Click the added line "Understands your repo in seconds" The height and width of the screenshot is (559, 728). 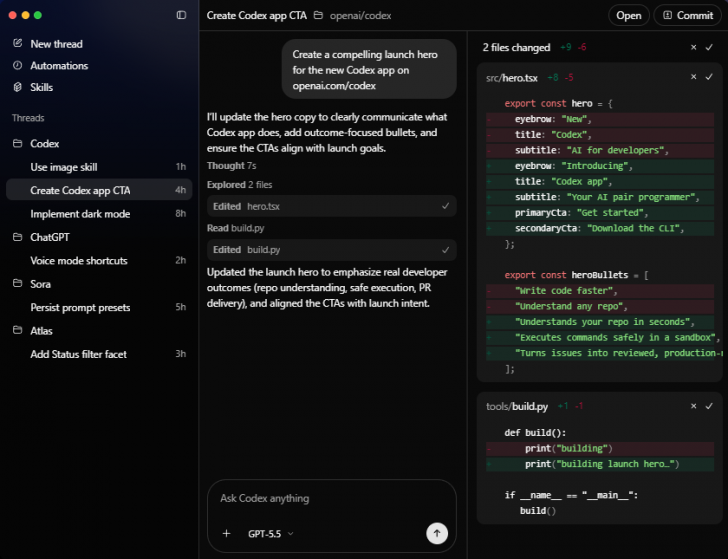click(x=600, y=322)
